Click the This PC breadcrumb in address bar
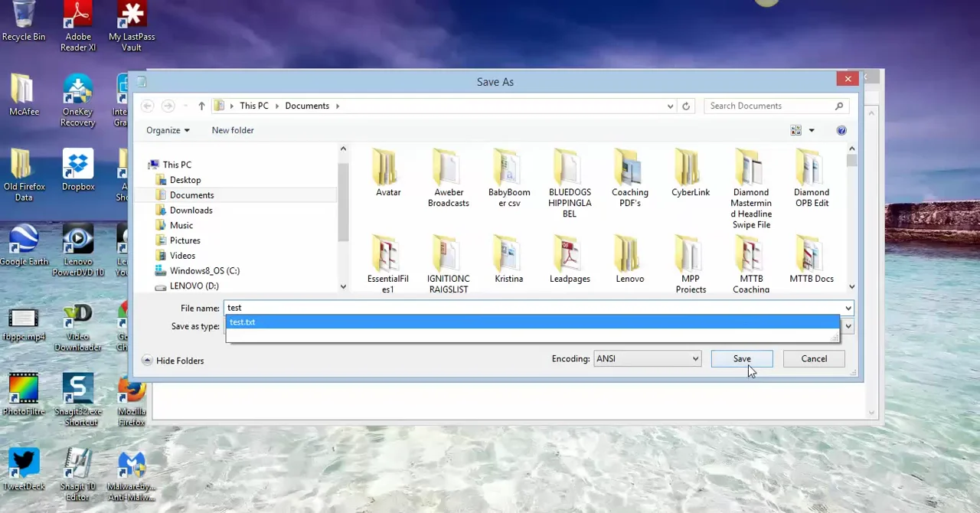This screenshot has width=980, height=513. click(254, 106)
